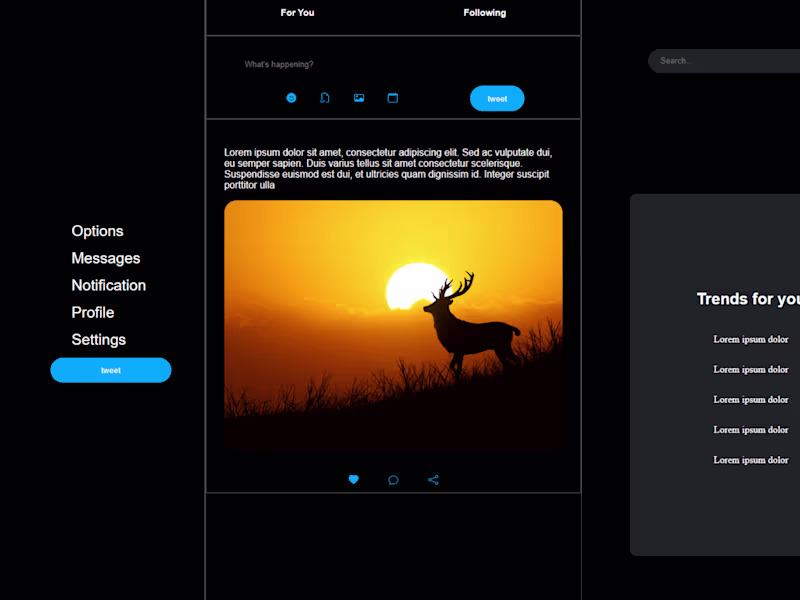
Task: Open Profile in the sidebar
Action: click(x=93, y=312)
